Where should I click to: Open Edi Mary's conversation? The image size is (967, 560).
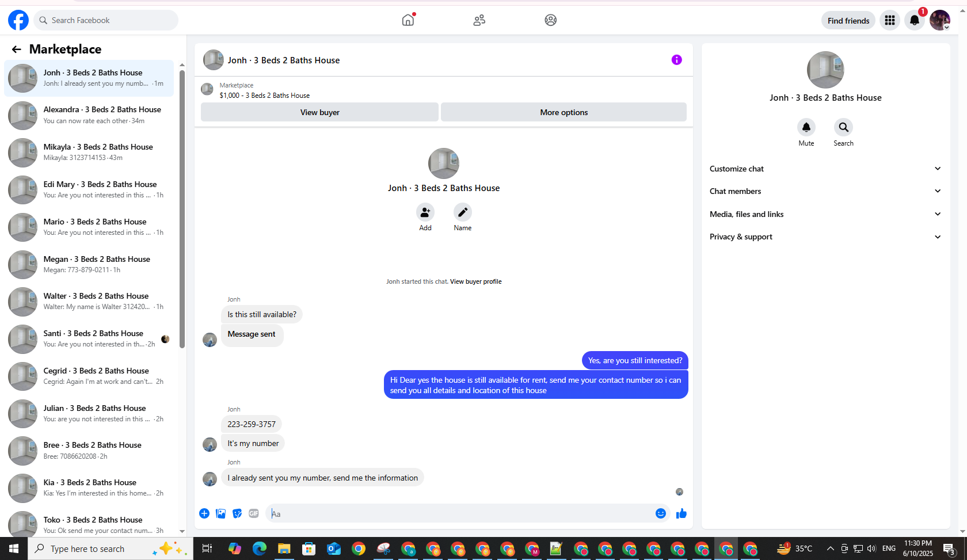(89, 190)
